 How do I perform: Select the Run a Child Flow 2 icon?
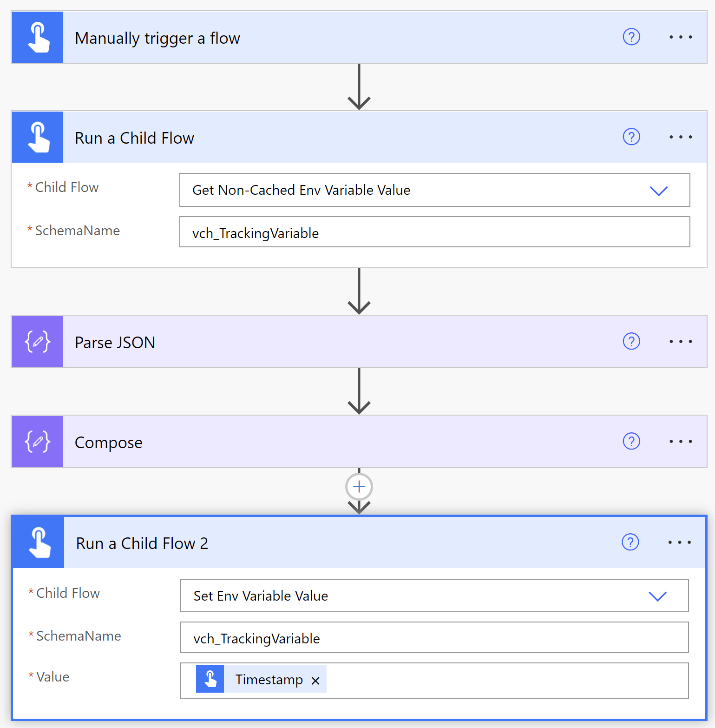(37, 542)
